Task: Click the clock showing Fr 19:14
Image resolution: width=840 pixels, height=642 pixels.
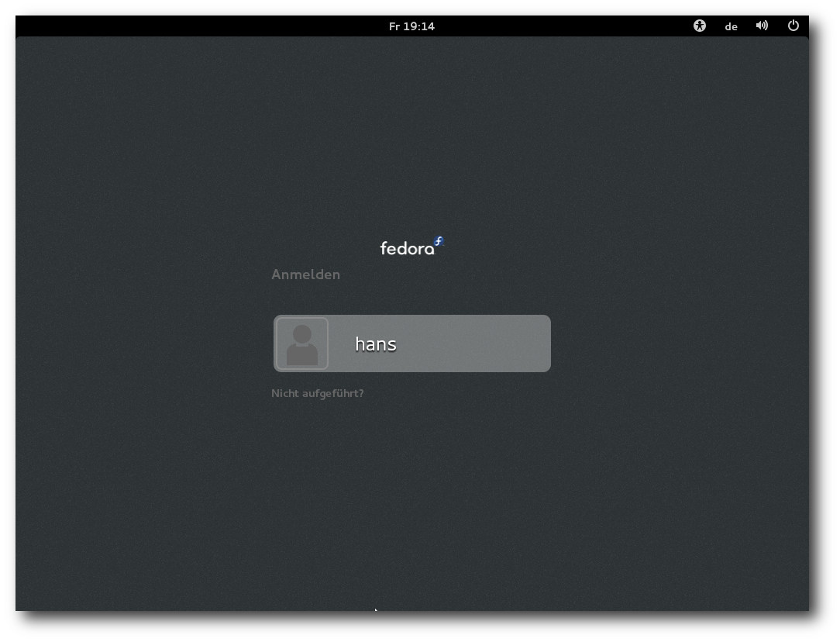Action: click(411, 26)
